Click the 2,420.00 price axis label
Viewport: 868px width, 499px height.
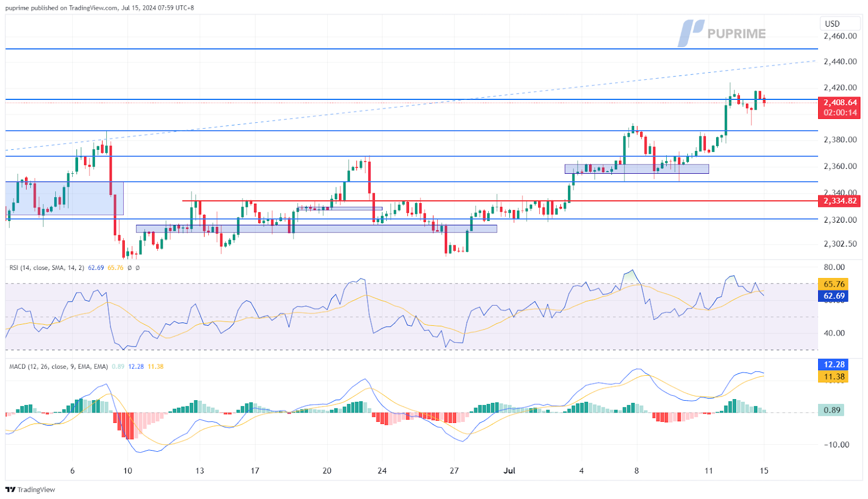coord(840,87)
